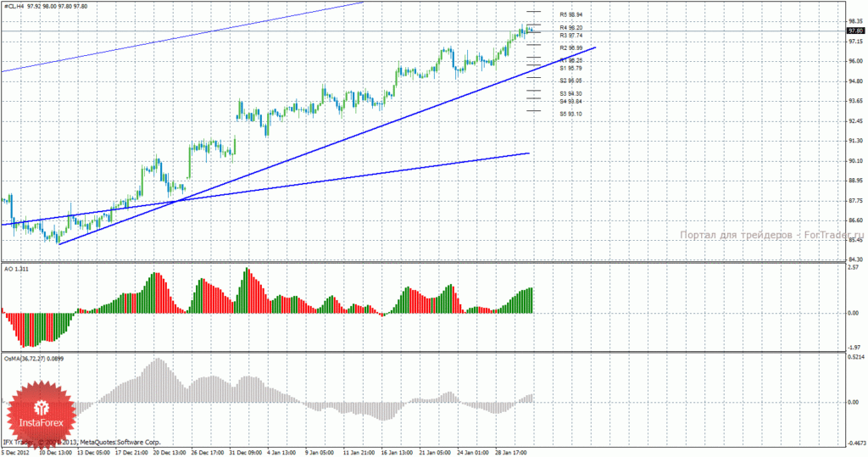Image resolution: width=868 pixels, height=457 pixels.
Task: Select the S3 94.30 support label
Action: coord(570,94)
